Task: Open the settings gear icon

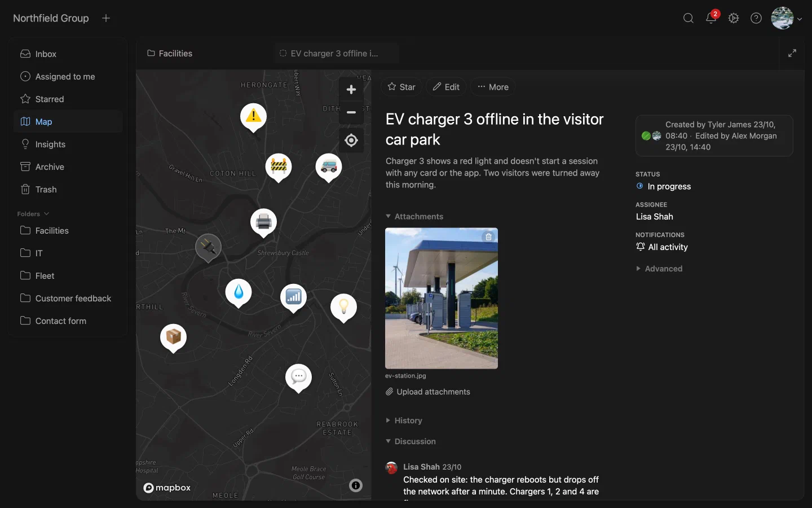Action: pyautogui.click(x=734, y=18)
